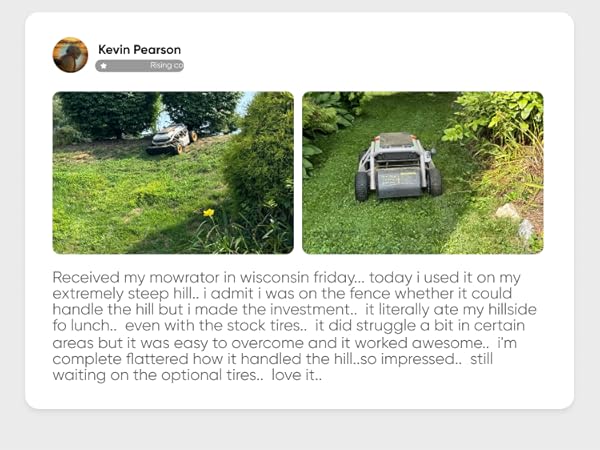Click the review line starting 'Received my mowrator'

[286, 277]
